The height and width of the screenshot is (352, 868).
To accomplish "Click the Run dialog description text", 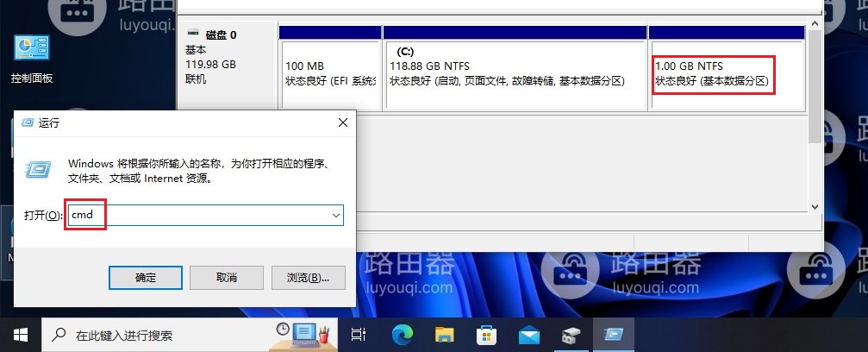I will pos(199,172).
